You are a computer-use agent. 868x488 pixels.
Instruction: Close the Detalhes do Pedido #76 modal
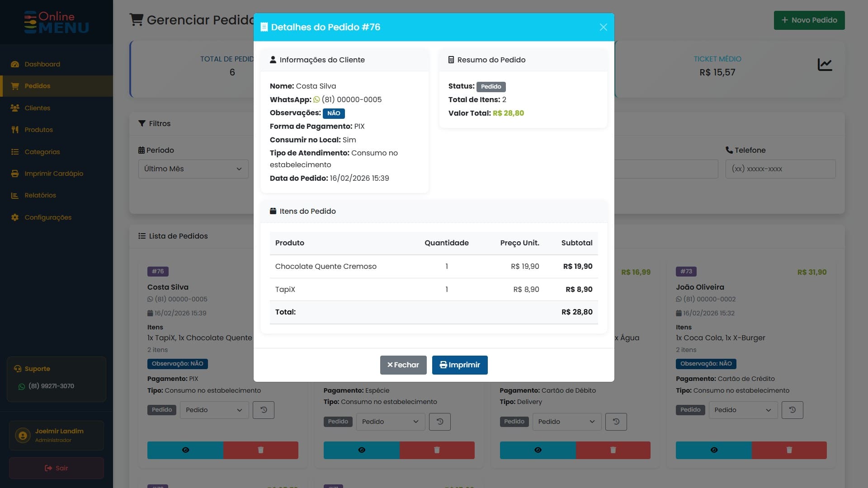point(604,27)
